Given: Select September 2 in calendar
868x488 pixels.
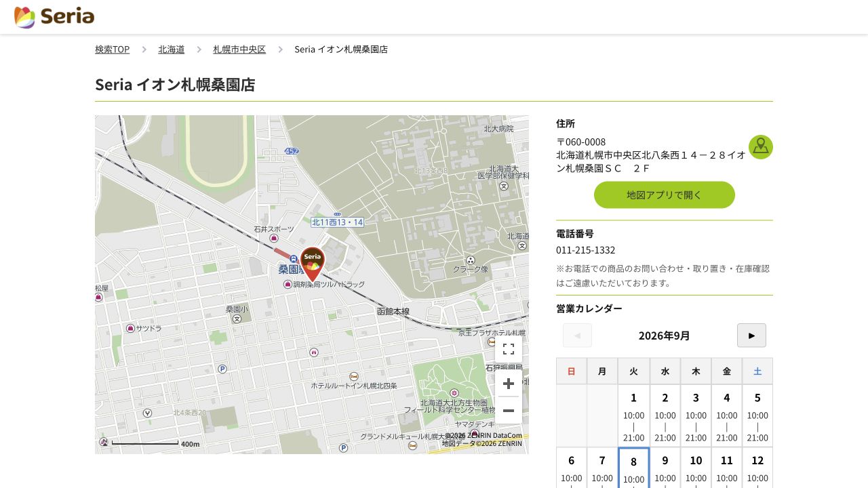Looking at the screenshot, I should click(x=665, y=416).
